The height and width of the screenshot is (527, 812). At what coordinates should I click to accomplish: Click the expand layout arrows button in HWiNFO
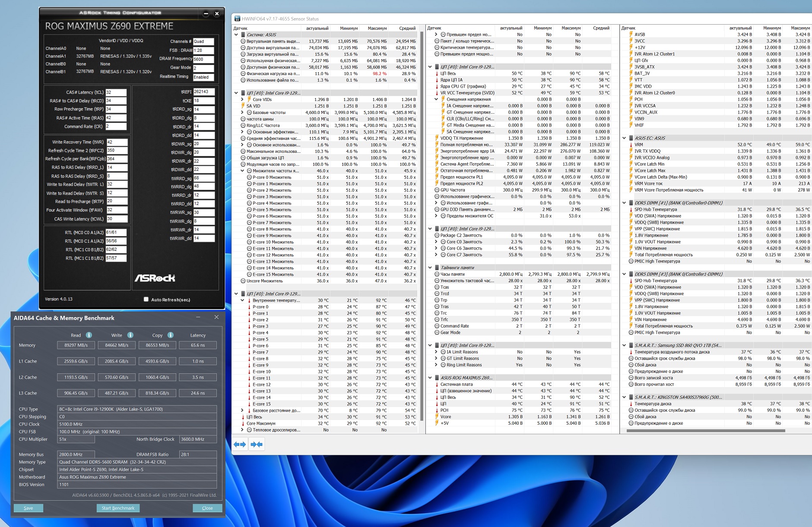pos(240,444)
